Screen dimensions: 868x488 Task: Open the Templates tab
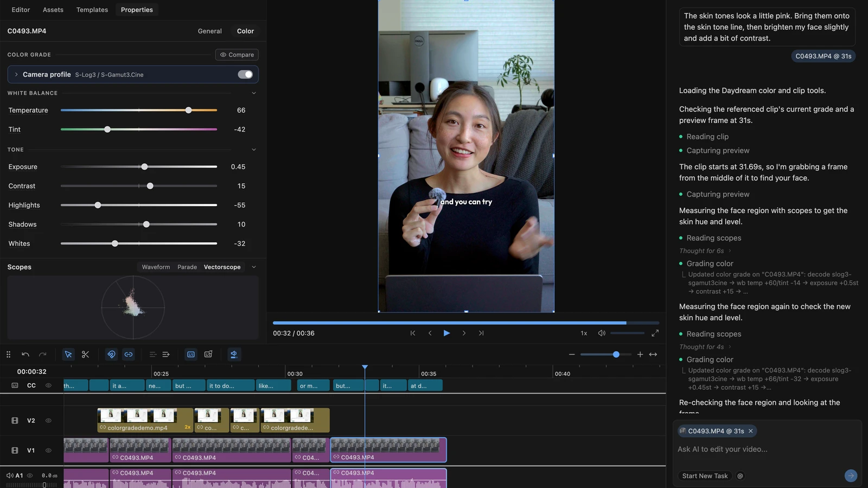[x=92, y=10]
